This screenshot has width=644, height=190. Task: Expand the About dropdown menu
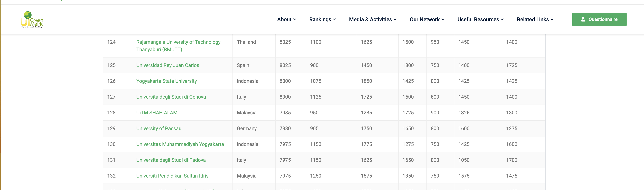[287, 19]
